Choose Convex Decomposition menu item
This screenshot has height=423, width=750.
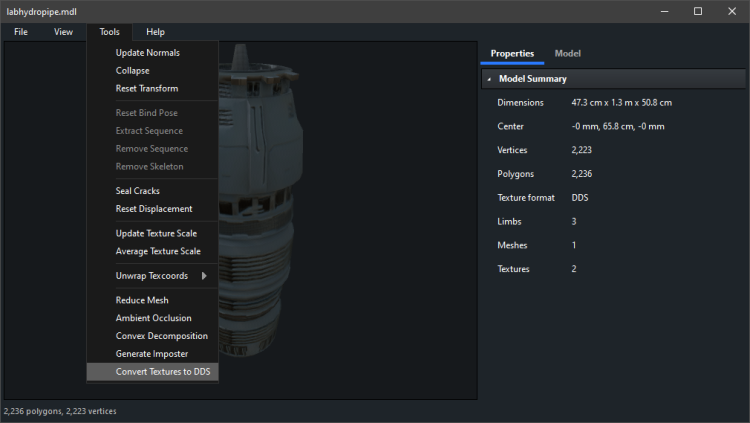pos(161,336)
